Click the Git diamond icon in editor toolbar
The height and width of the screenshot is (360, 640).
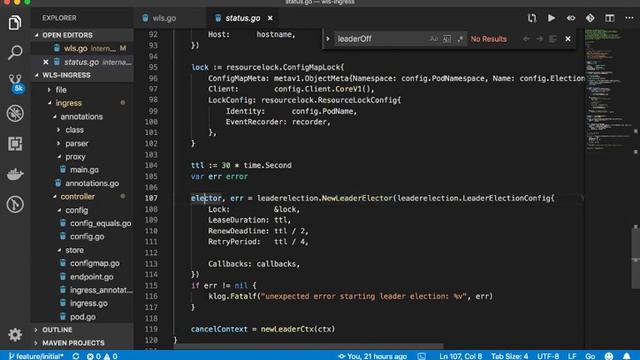pos(590,18)
